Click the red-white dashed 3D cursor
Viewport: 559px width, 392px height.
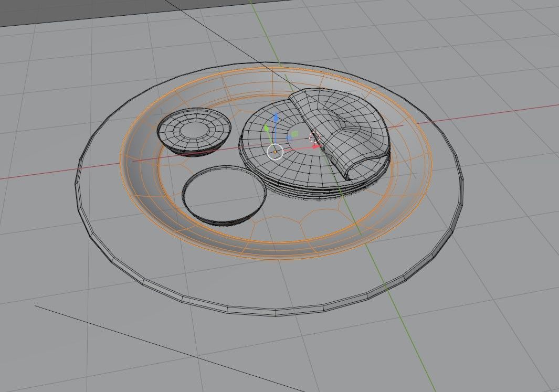pyautogui.click(x=315, y=137)
